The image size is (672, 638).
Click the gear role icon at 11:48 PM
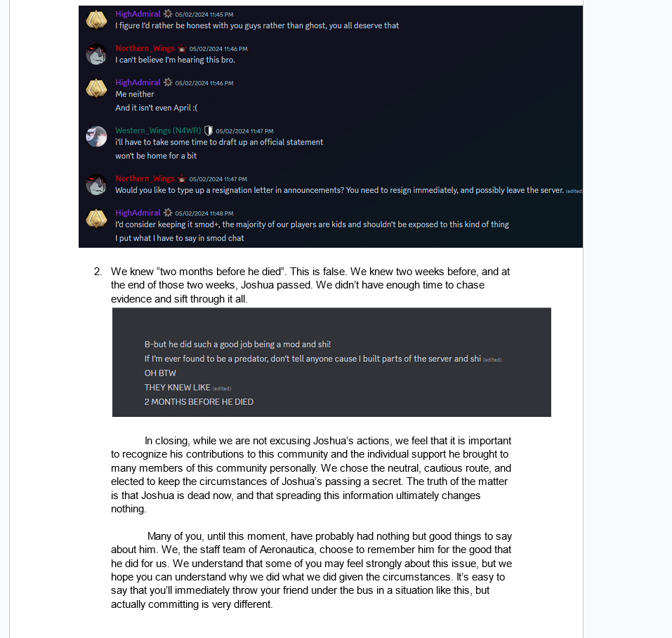pyautogui.click(x=168, y=213)
